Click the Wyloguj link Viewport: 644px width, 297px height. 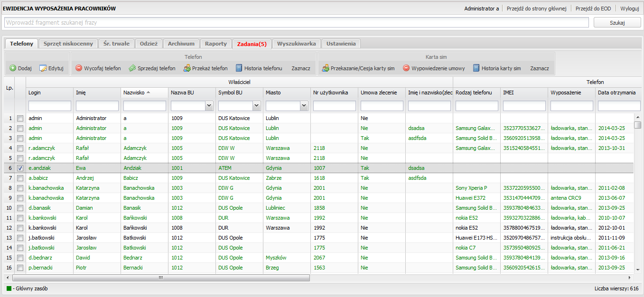pos(630,9)
